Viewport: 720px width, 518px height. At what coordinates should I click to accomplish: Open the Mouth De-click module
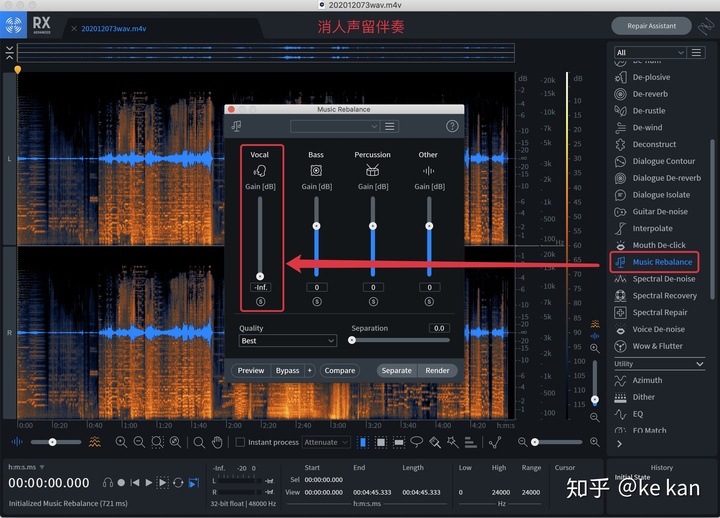(650, 245)
